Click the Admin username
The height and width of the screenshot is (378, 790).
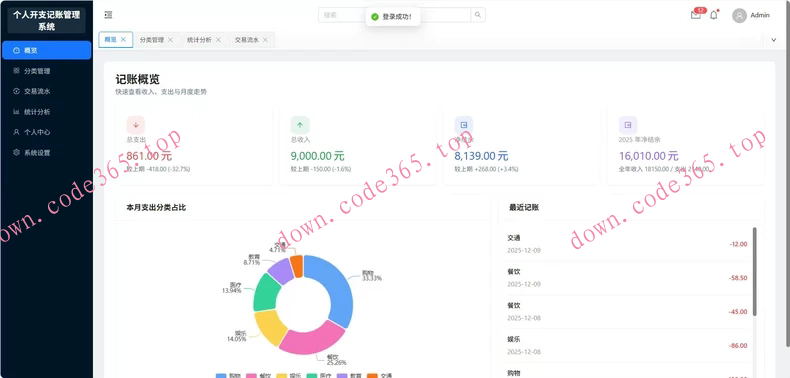click(x=760, y=15)
